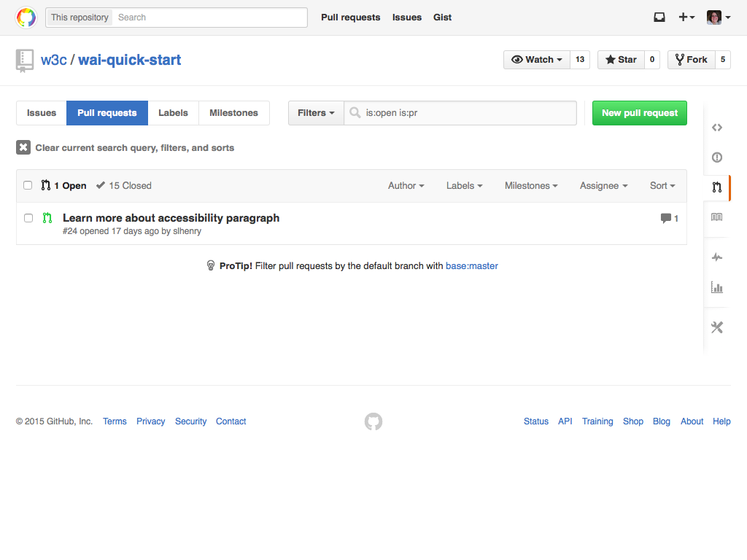The image size is (747, 560).
Task: View the 5 forks count
Action: [723, 60]
